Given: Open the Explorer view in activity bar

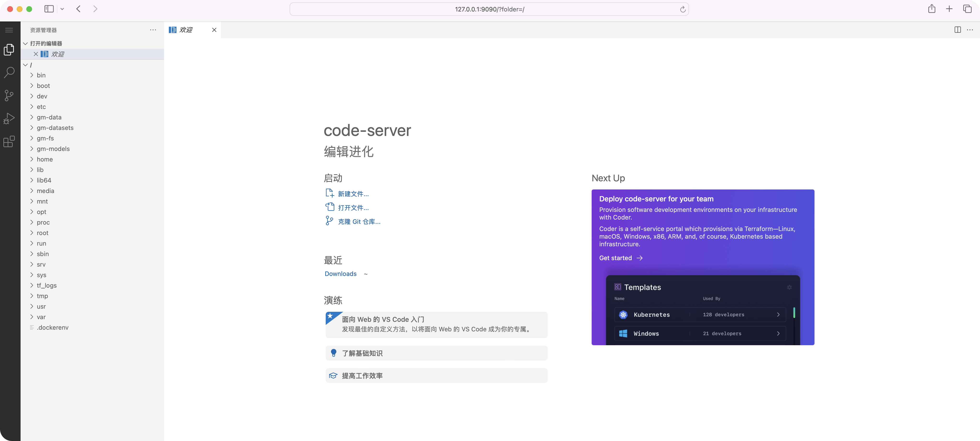Looking at the screenshot, I should pyautogui.click(x=9, y=50).
